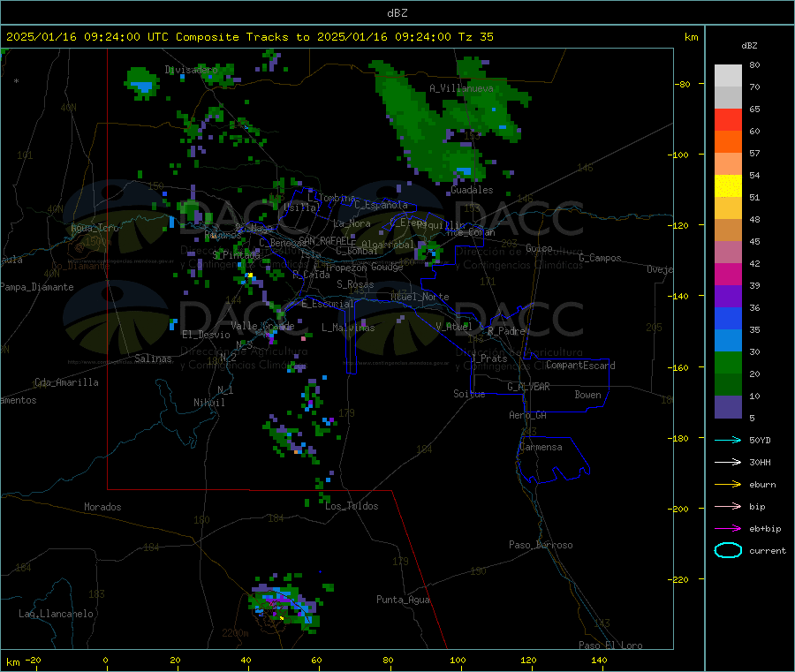
Task: Click the pink bip arrow icon
Action: point(728,506)
